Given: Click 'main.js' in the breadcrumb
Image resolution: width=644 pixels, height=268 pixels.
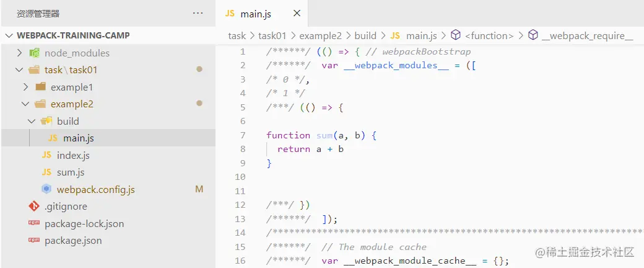Looking at the screenshot, I should pyautogui.click(x=422, y=36).
